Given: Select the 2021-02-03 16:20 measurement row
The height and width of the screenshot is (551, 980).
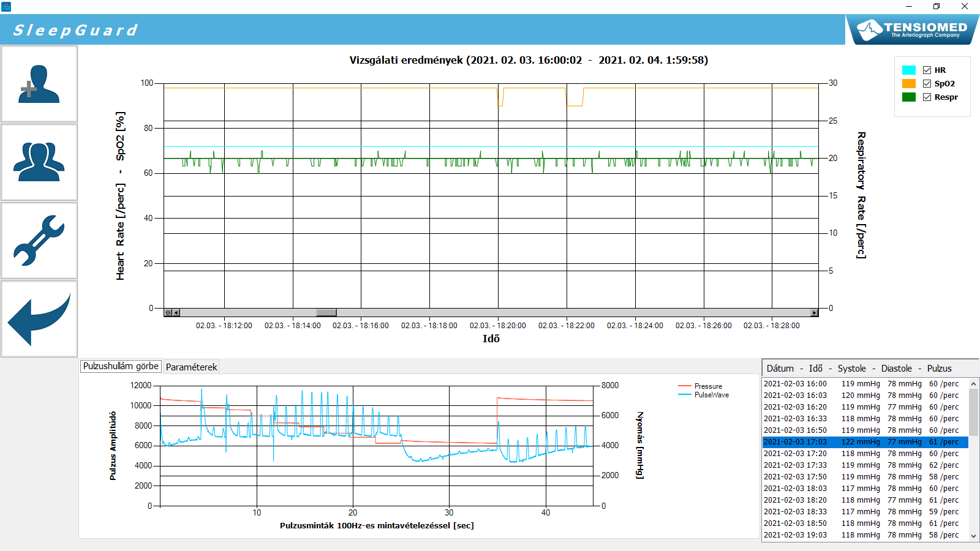Looking at the screenshot, I should pos(865,407).
